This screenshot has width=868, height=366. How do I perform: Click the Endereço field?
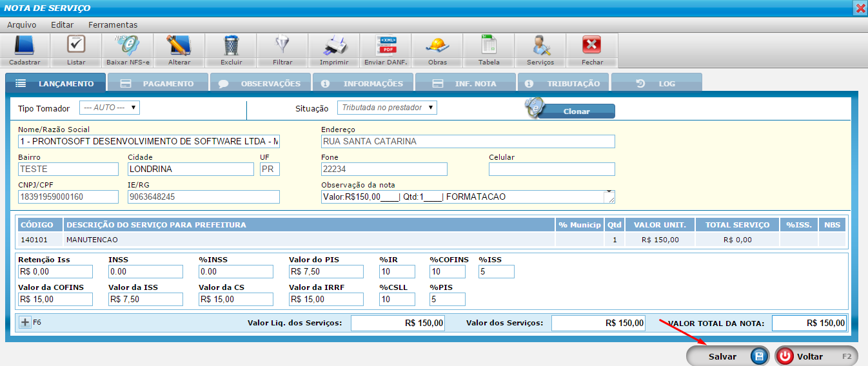(468, 141)
